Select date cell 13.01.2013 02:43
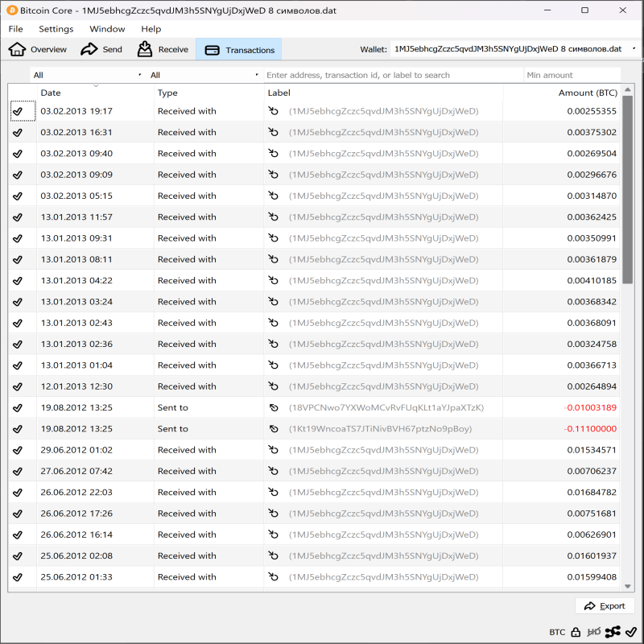 click(76, 323)
